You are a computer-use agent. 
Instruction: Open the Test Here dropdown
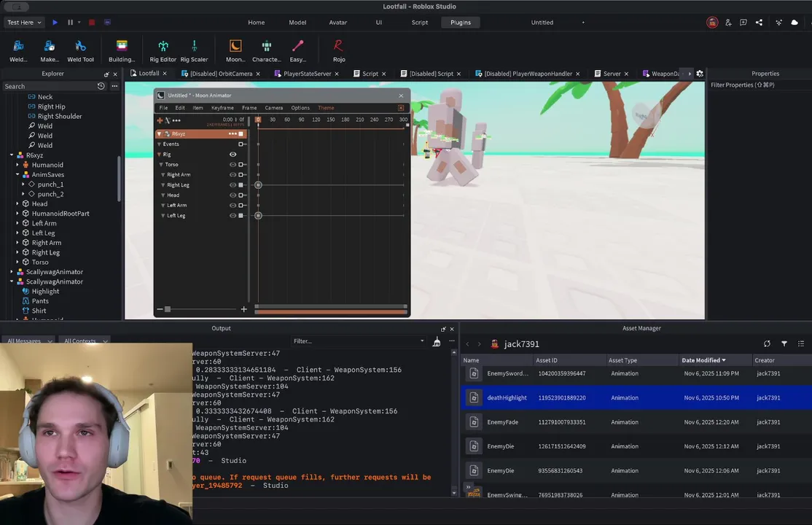(x=24, y=23)
